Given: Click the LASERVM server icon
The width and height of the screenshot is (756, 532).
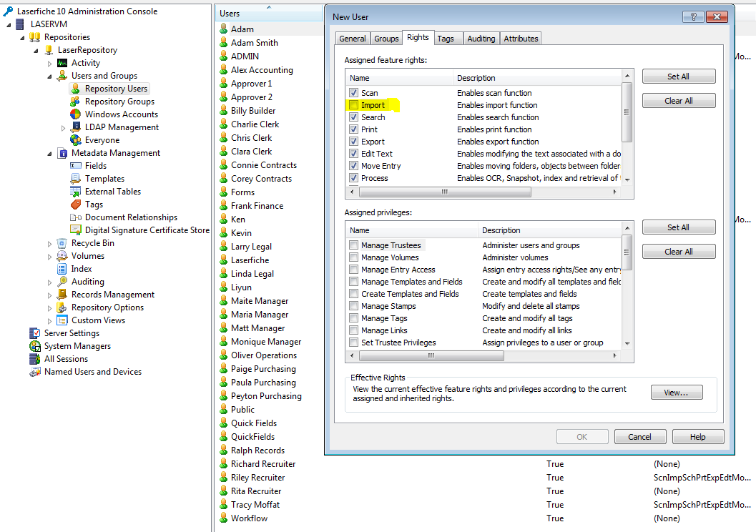Looking at the screenshot, I should click(20, 24).
